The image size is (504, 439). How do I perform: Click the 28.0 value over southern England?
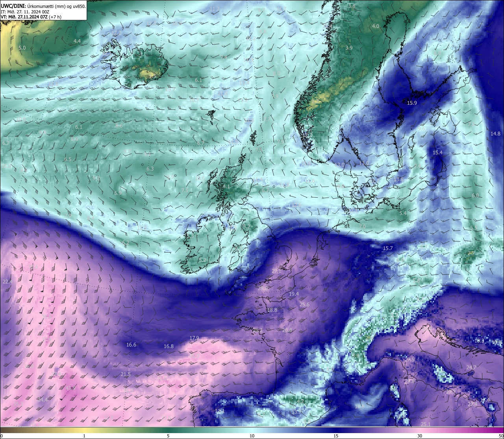(x=263, y=288)
